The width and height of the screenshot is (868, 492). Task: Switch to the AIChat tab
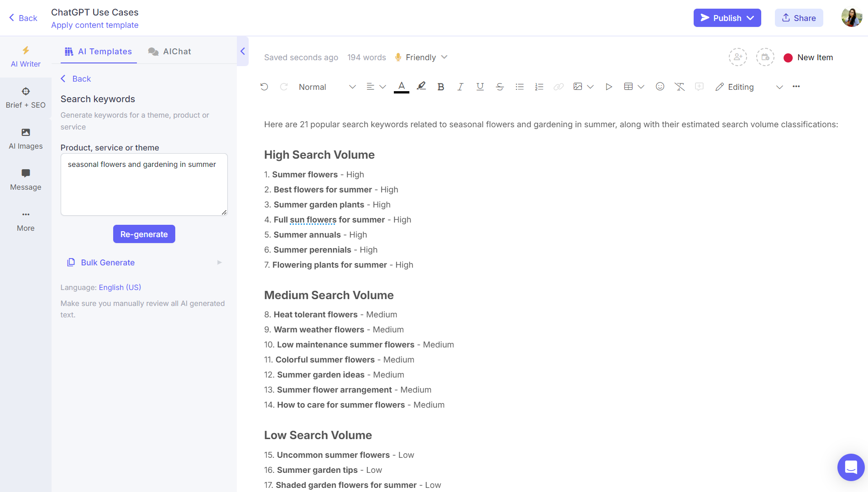(169, 51)
